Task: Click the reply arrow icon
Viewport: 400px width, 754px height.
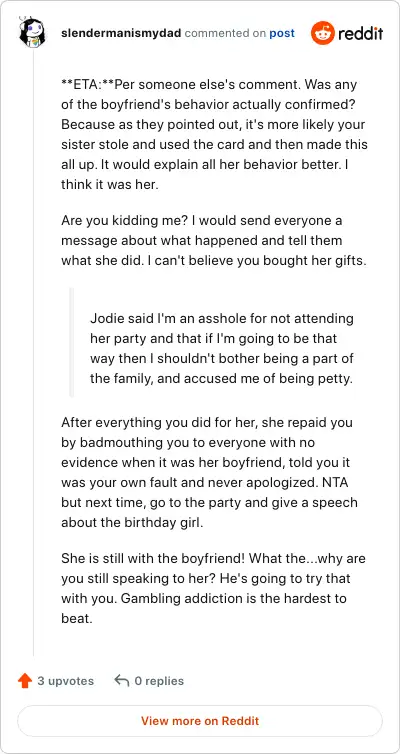Action: click(x=122, y=681)
